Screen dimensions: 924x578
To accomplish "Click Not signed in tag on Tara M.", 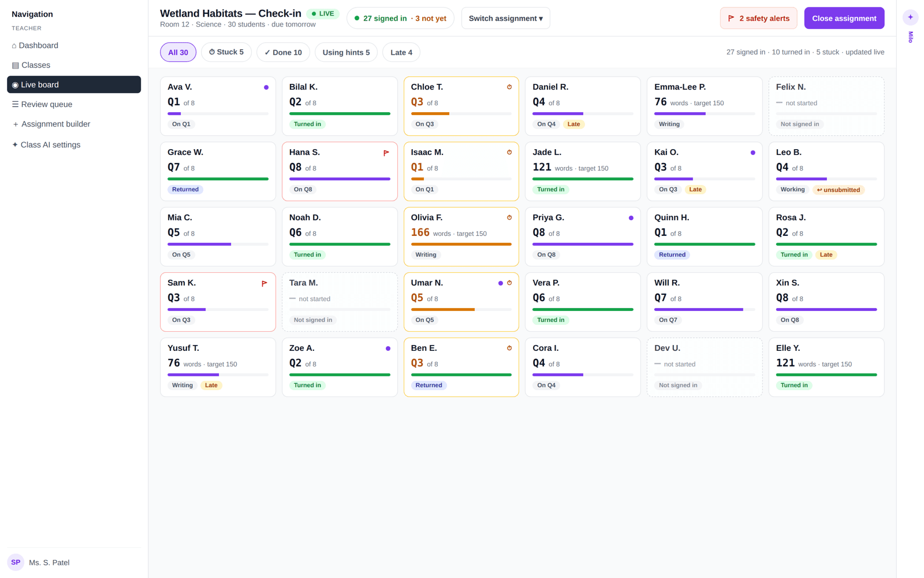I will coord(313,320).
